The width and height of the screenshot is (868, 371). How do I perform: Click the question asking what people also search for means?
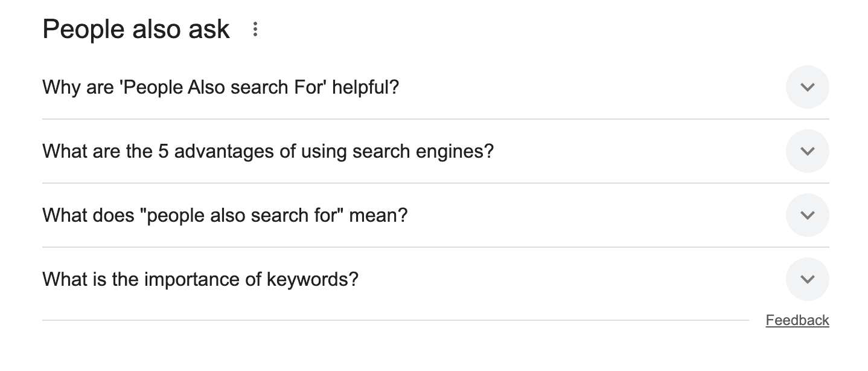(225, 215)
